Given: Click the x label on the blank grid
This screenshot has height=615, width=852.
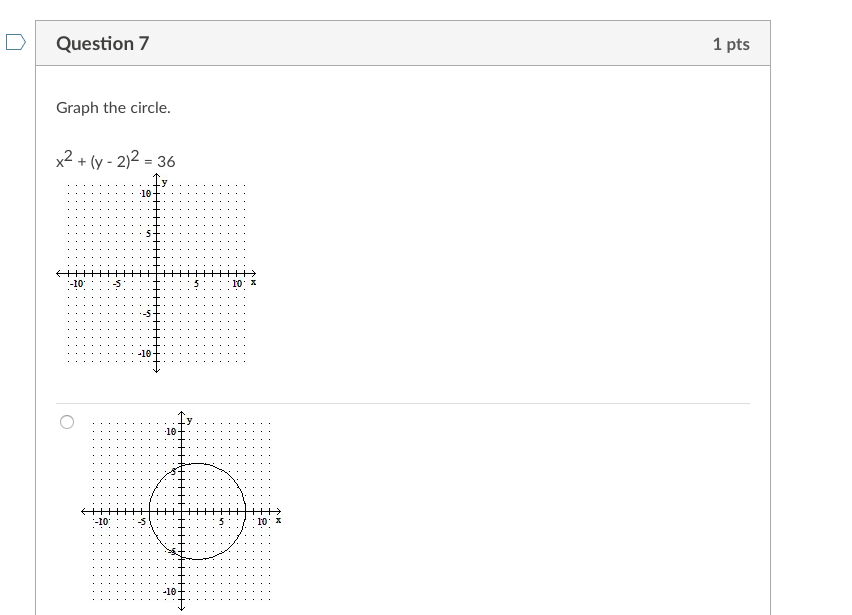Looking at the screenshot, I should tap(252, 282).
